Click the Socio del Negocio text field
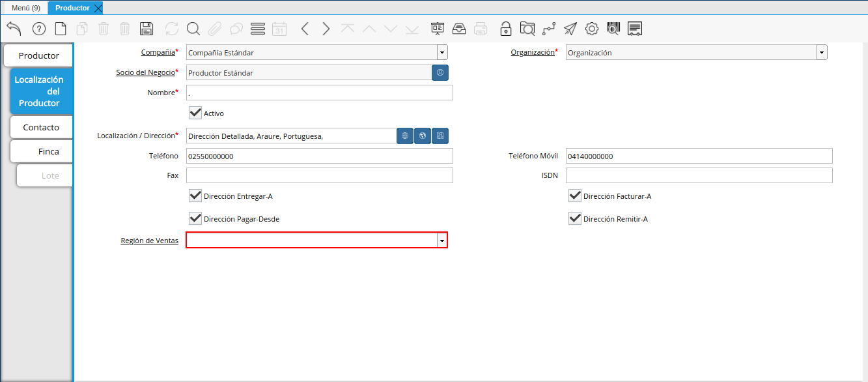Screen dimensions: 868x382 (309, 73)
